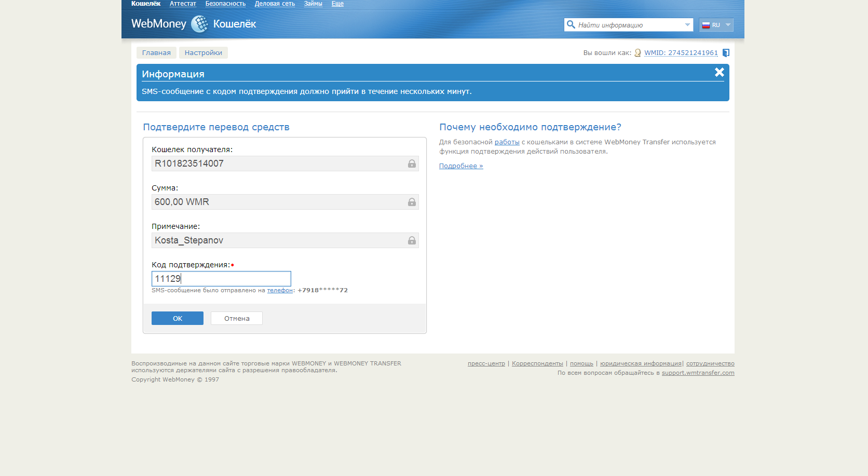
Task: Click the Найти информацию search box
Action: tap(629, 25)
